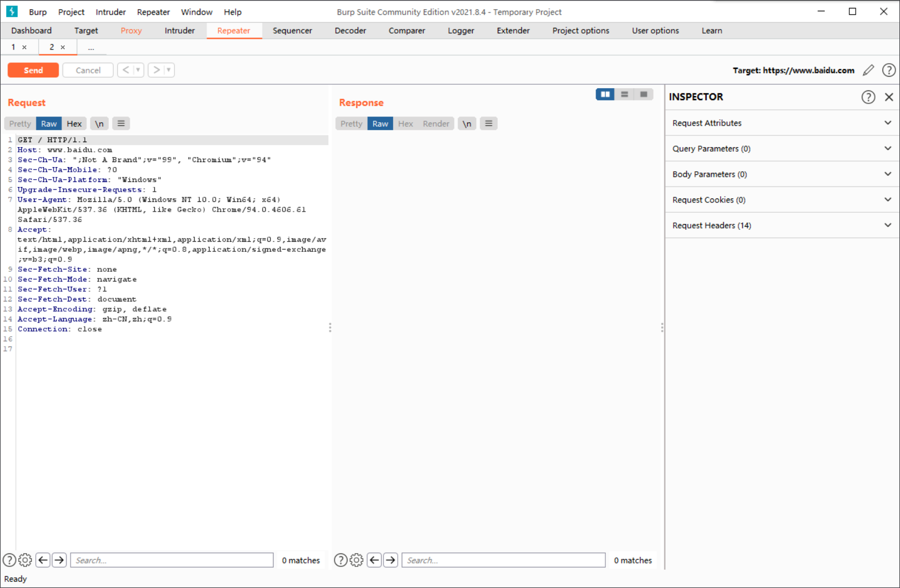Expand Request Cookies (0) section

point(782,200)
